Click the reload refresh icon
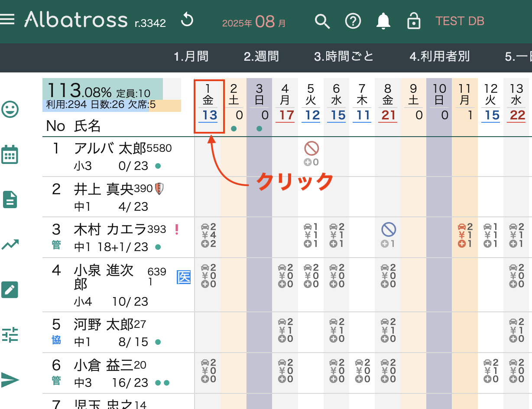 [187, 20]
